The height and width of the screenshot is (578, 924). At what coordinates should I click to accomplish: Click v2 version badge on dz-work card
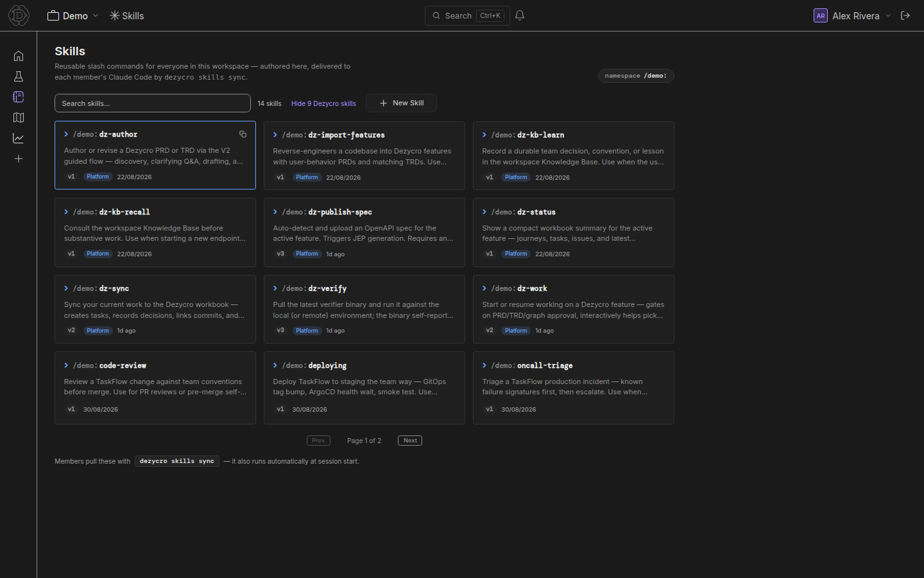tap(490, 331)
